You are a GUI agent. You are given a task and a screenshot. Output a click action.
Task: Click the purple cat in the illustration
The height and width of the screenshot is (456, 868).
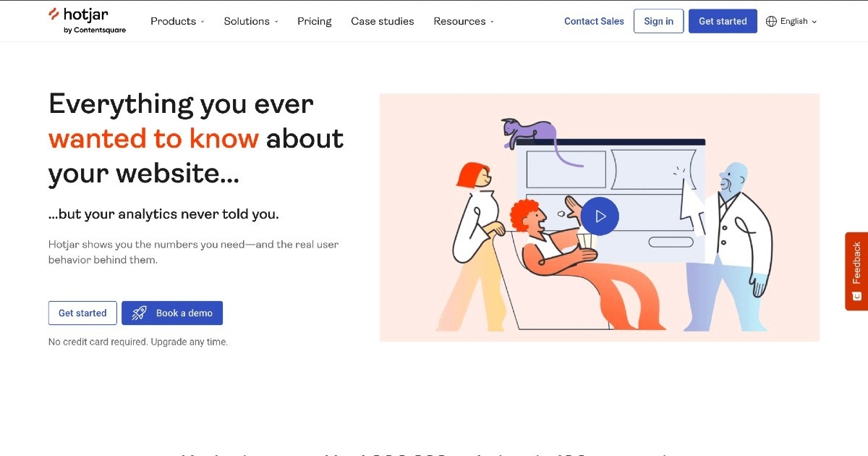(x=529, y=133)
